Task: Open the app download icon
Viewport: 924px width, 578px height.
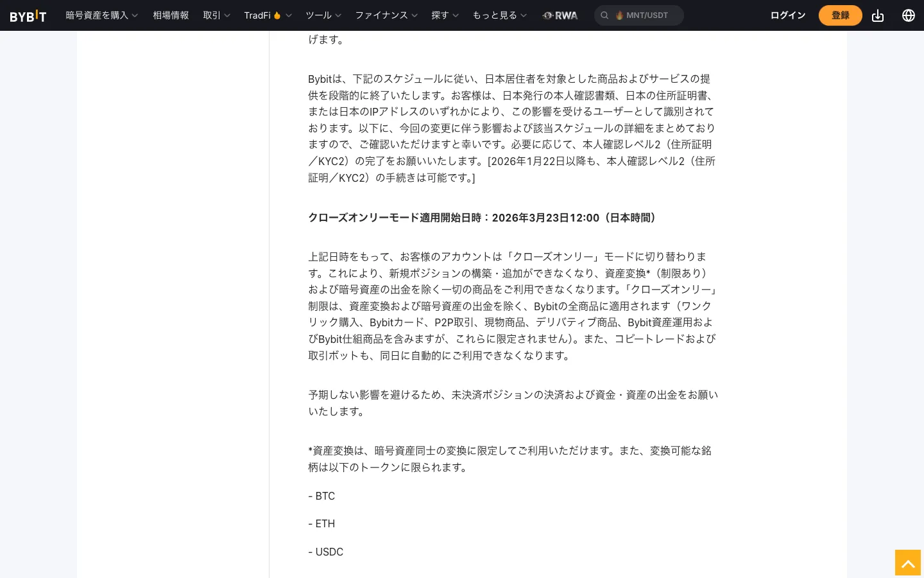Action: click(x=878, y=15)
